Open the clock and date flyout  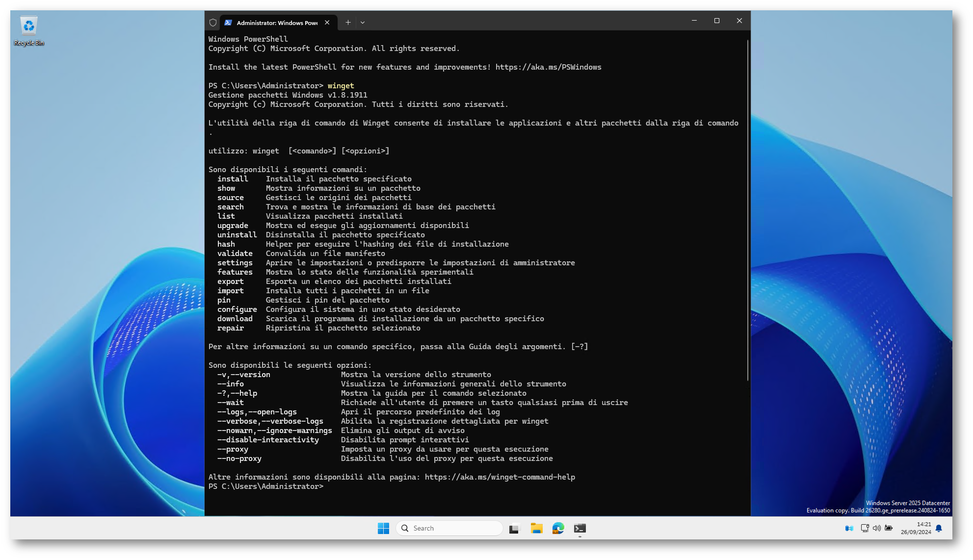coord(916,528)
